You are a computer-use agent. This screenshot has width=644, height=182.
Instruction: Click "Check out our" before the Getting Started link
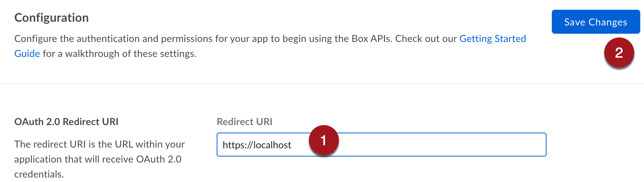coord(426,39)
